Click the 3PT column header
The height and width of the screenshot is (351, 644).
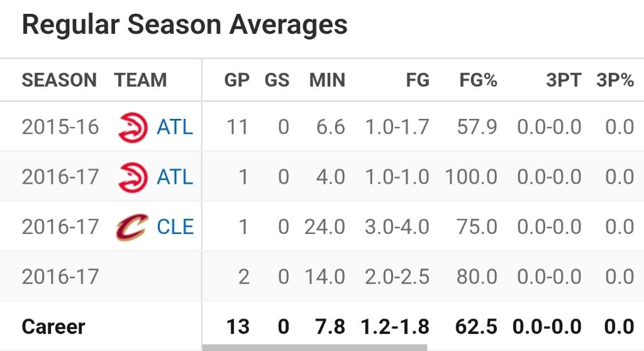click(x=563, y=81)
